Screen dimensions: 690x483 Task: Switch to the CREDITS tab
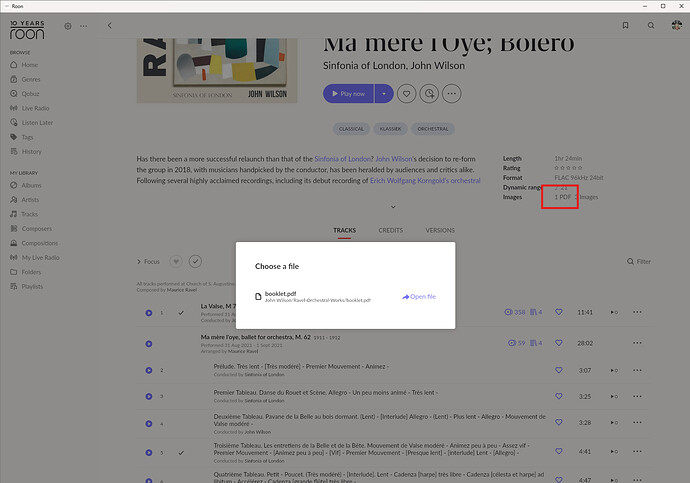(x=390, y=231)
